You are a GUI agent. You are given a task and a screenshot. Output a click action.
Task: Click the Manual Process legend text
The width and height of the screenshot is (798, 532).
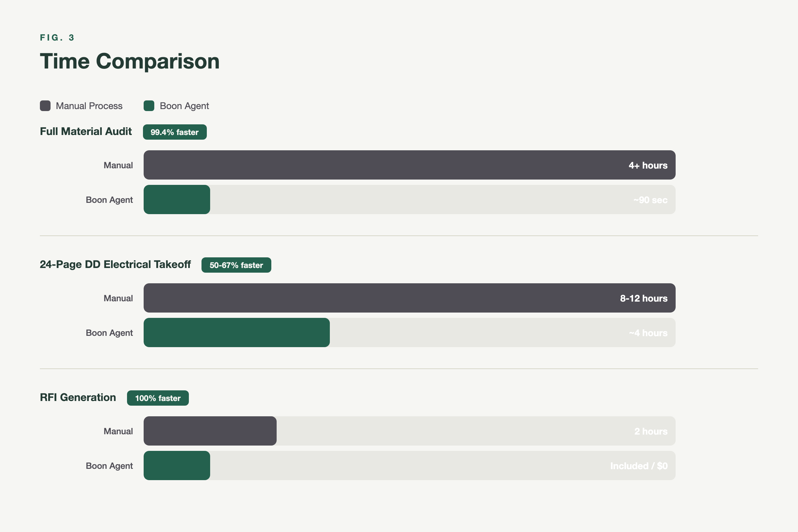(89, 106)
